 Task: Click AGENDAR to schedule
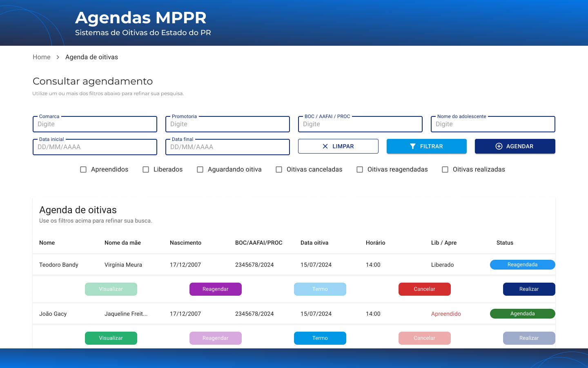pos(515,146)
